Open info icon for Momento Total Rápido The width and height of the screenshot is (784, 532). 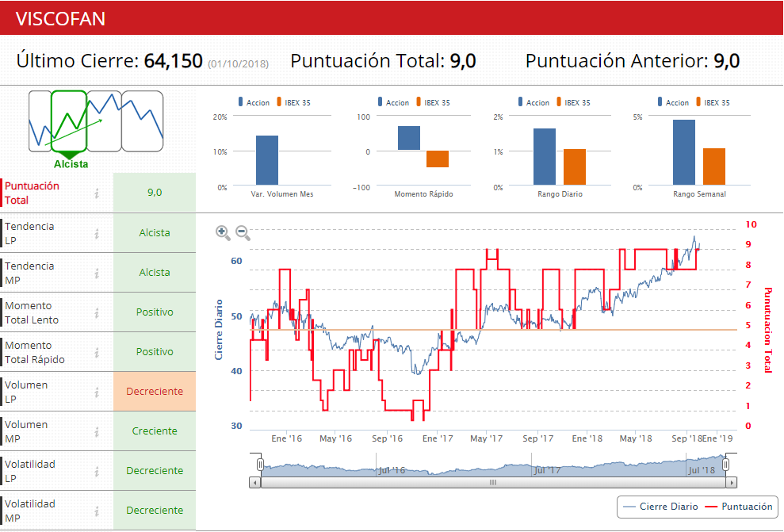point(97,353)
